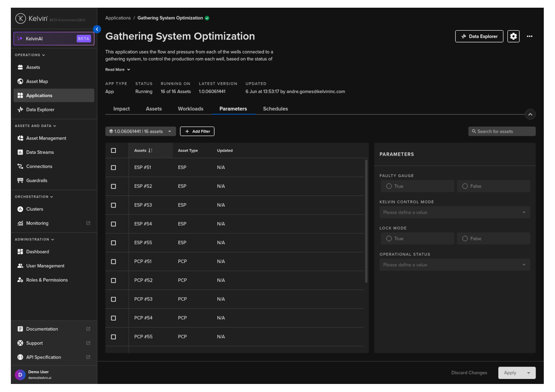Select False for Lock Mode
Viewport: 555px width, 392px height.
[465, 239]
